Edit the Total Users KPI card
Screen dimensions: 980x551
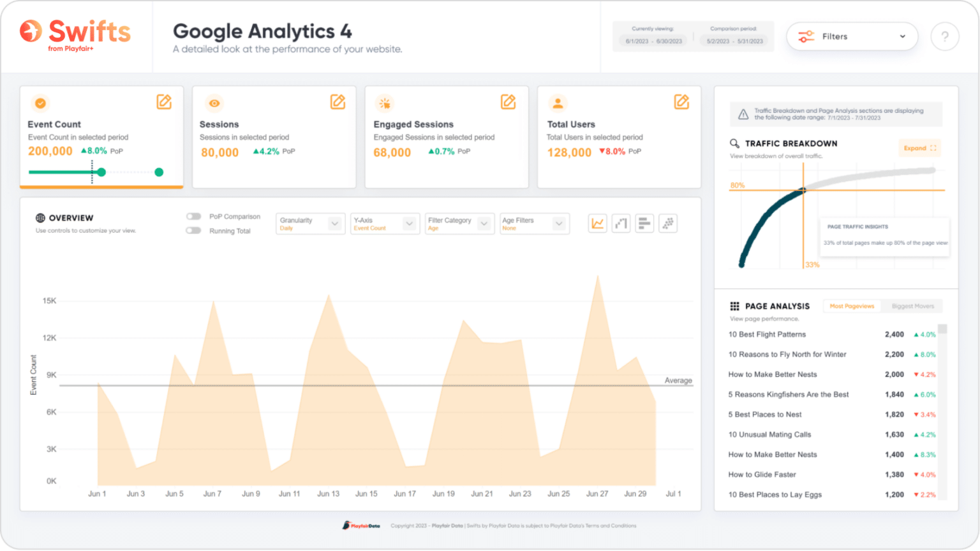pos(682,101)
